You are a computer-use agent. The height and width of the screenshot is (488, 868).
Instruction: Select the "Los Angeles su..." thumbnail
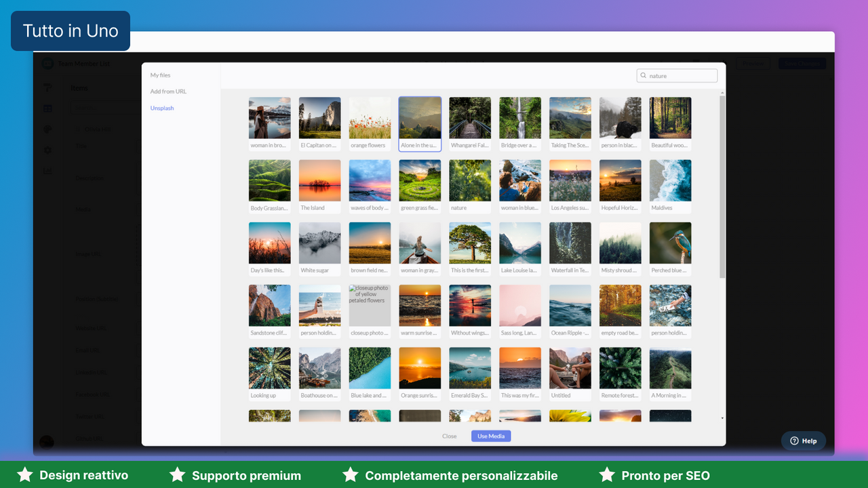[x=570, y=186]
